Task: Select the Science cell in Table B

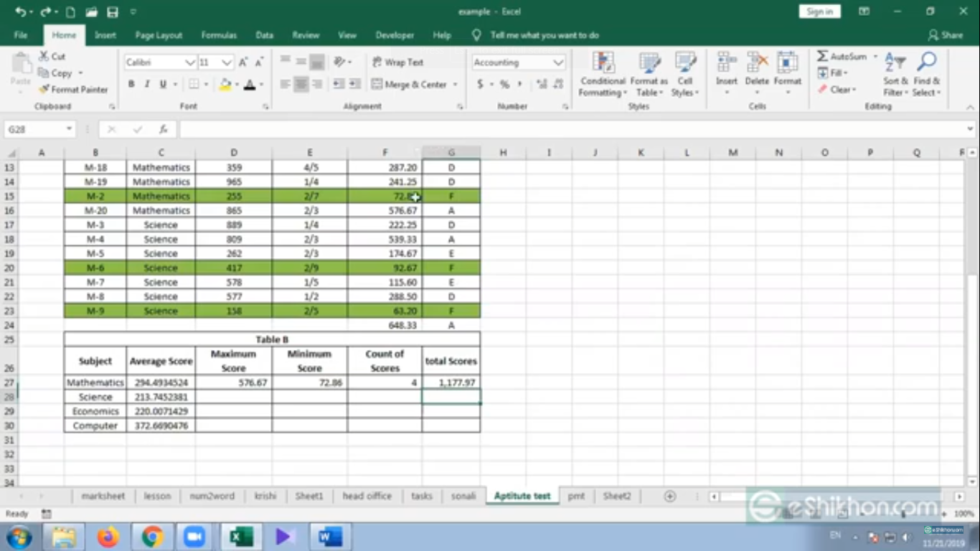Action: (95, 397)
